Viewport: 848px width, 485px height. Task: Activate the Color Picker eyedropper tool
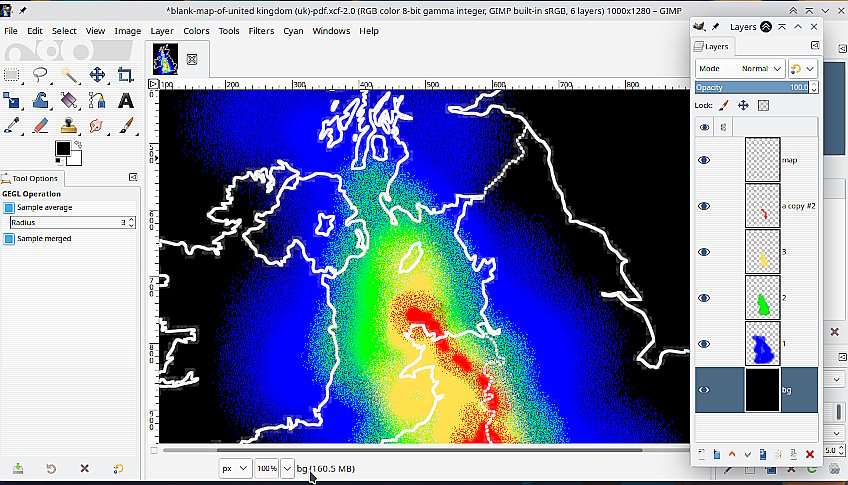click(12, 126)
